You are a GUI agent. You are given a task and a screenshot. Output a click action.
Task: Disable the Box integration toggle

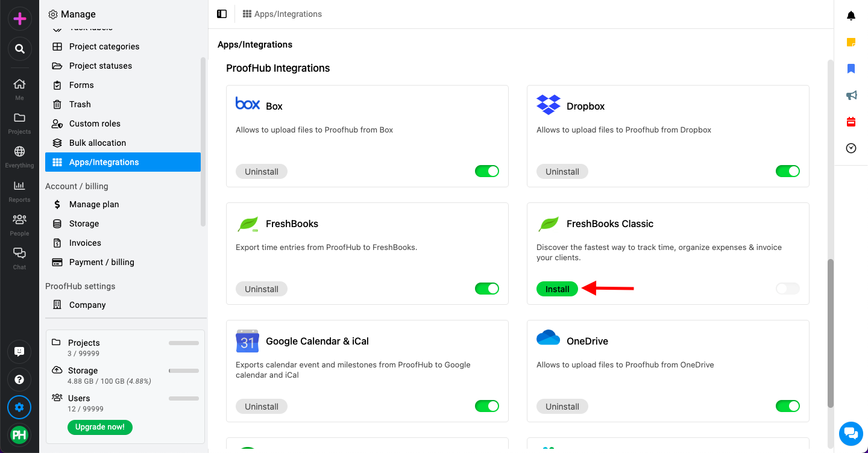[x=487, y=171]
